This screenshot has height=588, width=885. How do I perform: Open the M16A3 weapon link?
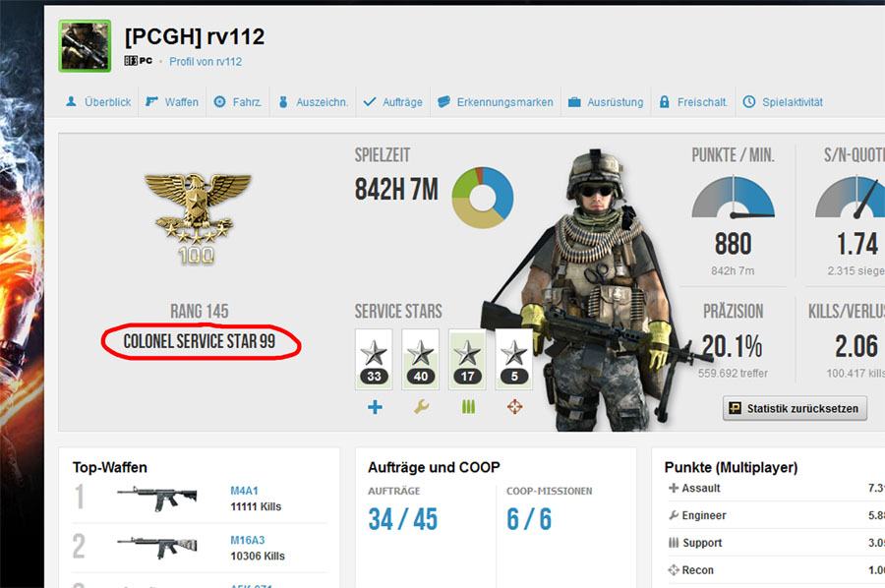coord(247,540)
